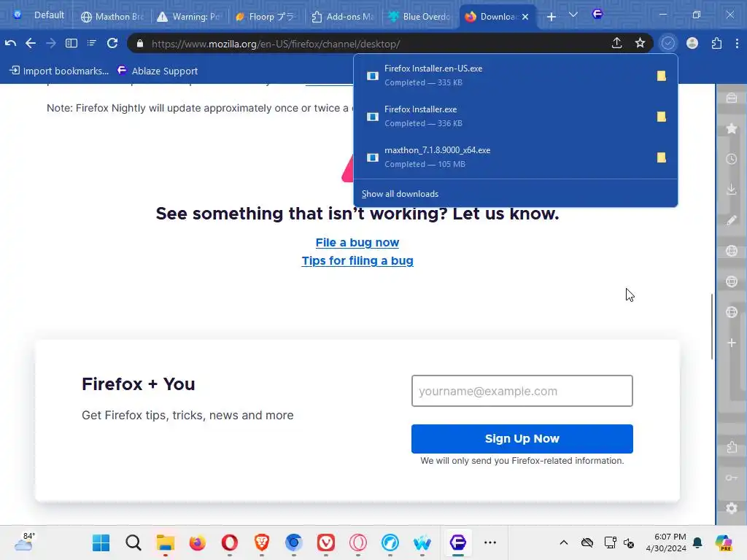Open a new tab with plus button
Screen dimensions: 747x560
pyautogui.click(x=551, y=17)
